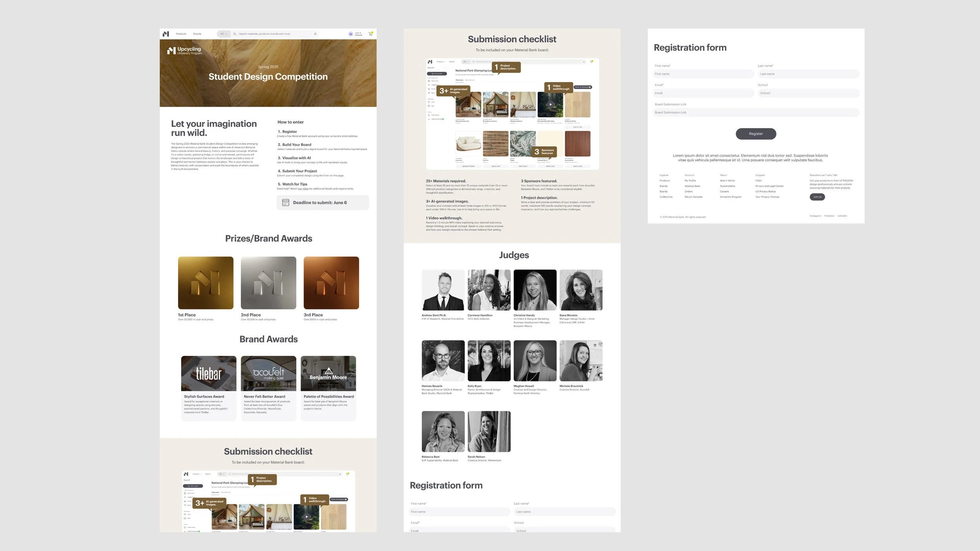Click the calendar icon beside submission deadline
The image size is (980, 551).
click(286, 203)
